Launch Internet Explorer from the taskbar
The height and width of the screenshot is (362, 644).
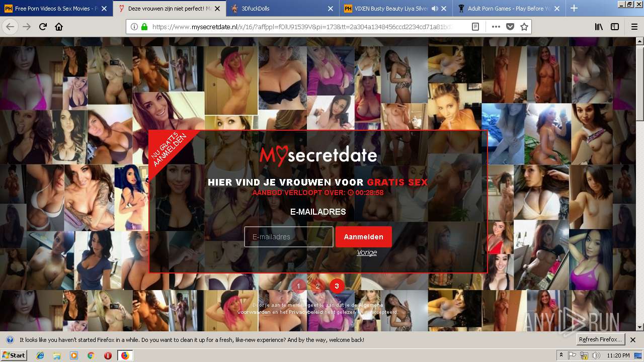40,355
